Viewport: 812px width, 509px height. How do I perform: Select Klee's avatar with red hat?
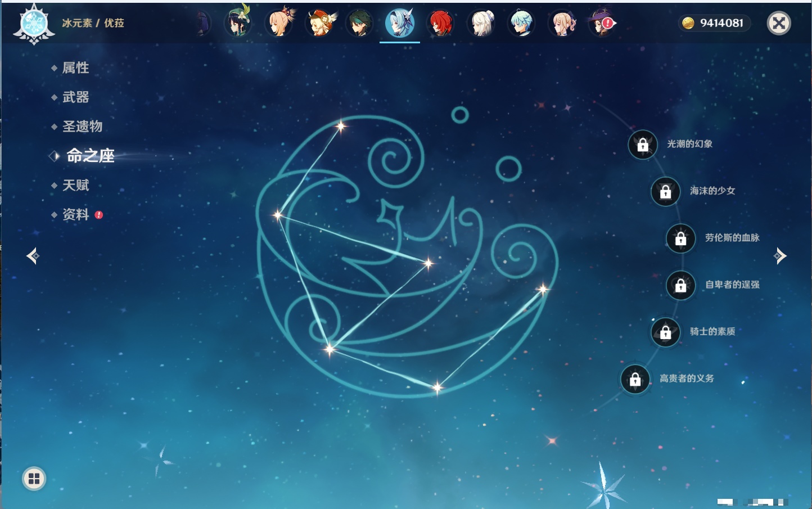(319, 23)
